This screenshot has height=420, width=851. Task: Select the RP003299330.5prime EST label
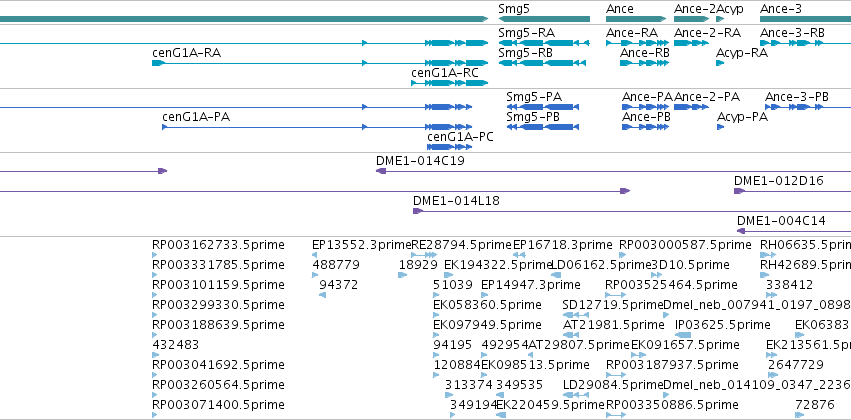pos(218,305)
